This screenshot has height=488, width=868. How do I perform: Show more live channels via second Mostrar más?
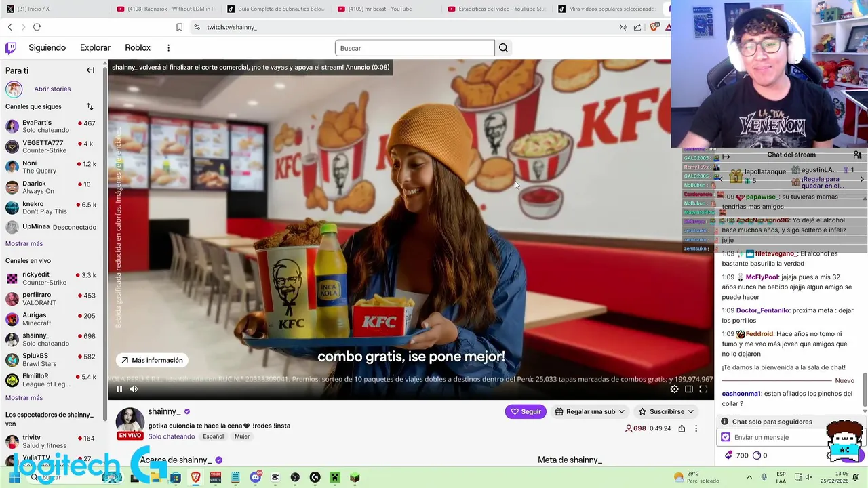pyautogui.click(x=24, y=398)
